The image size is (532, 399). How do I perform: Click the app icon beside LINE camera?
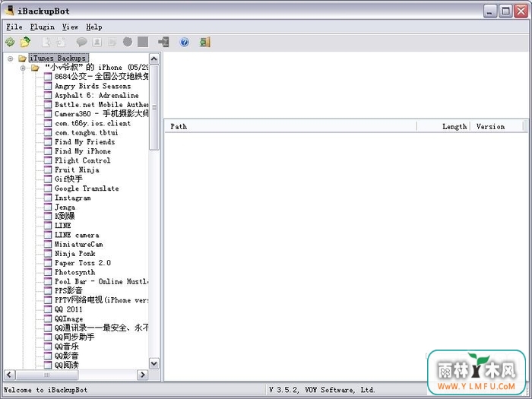click(x=48, y=235)
